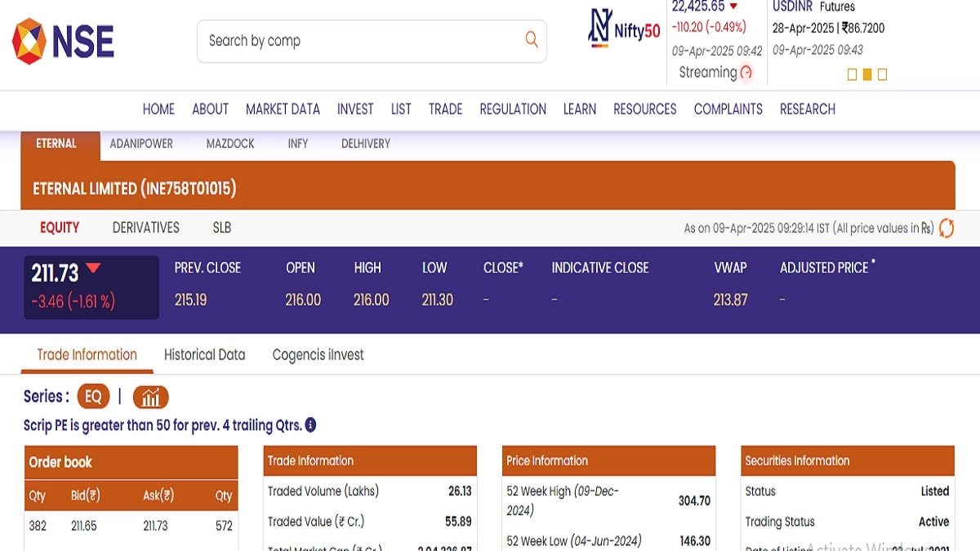980x551 pixels.
Task: Open the DERIVATIVES section
Action: (x=145, y=228)
